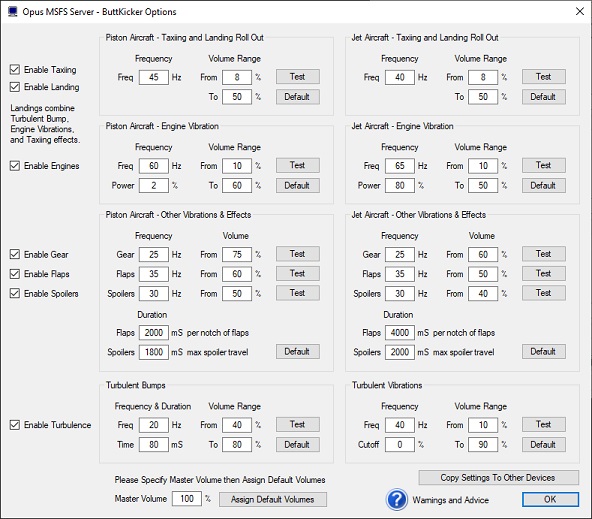Select Jet Flaps duration field showing 4000
Screen dimensions: 592x519
tap(400, 333)
